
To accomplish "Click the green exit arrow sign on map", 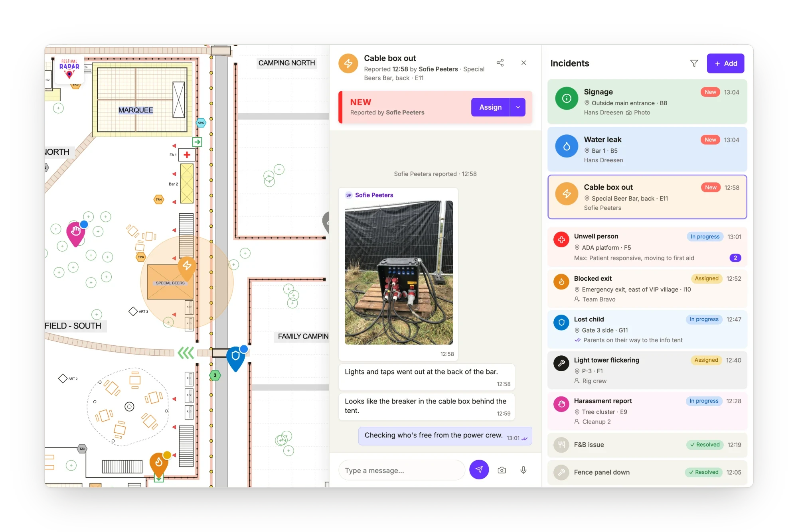I will (197, 142).
